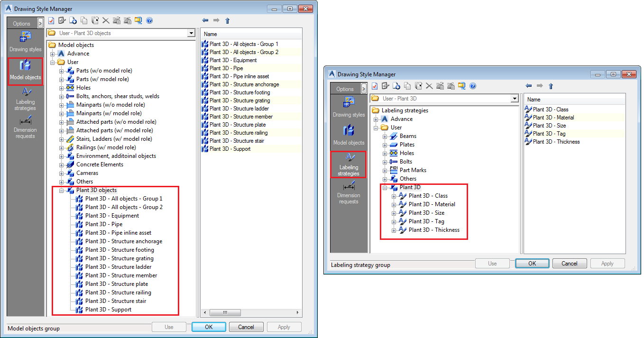The width and height of the screenshot is (644, 338).
Task: Open Labeling strategies in left window sidebar
Action: click(x=25, y=98)
